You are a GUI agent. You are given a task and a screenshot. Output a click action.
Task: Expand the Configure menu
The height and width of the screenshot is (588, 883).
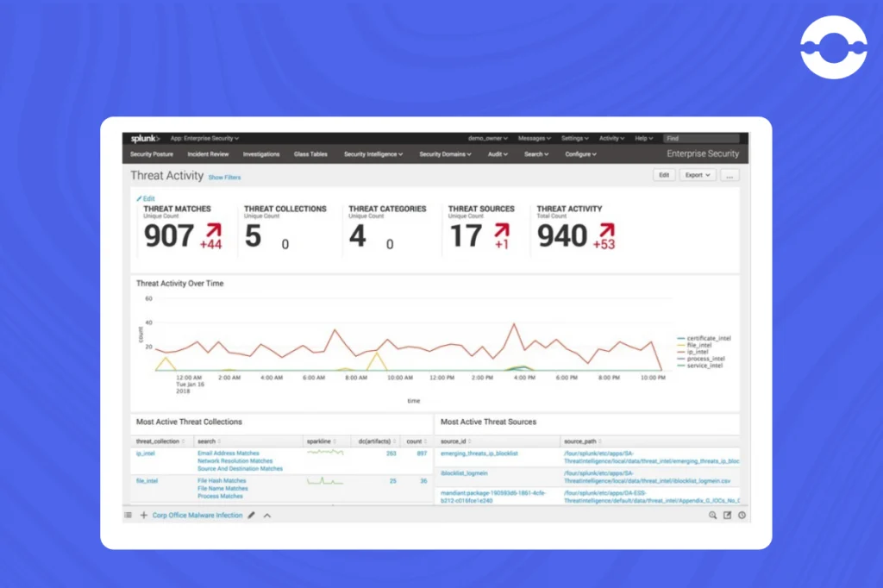point(580,154)
